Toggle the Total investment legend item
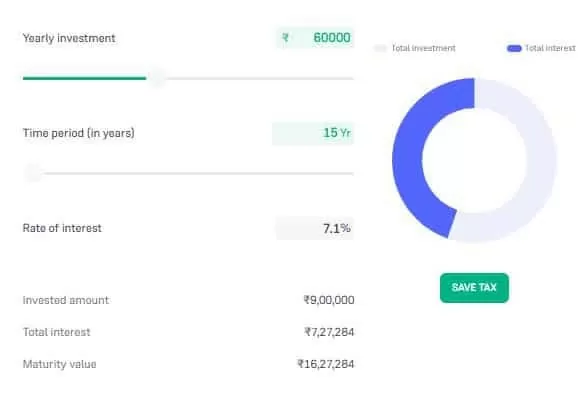 [x=415, y=48]
